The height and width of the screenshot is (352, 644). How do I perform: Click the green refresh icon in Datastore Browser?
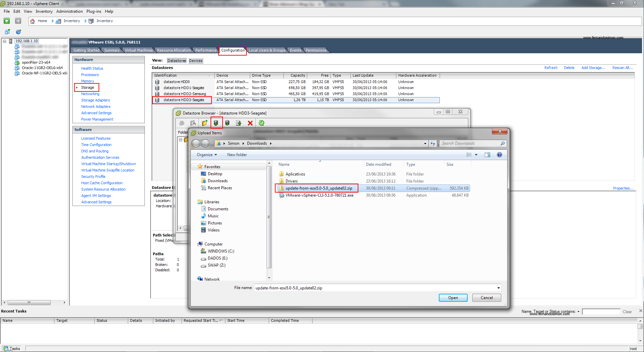point(261,123)
